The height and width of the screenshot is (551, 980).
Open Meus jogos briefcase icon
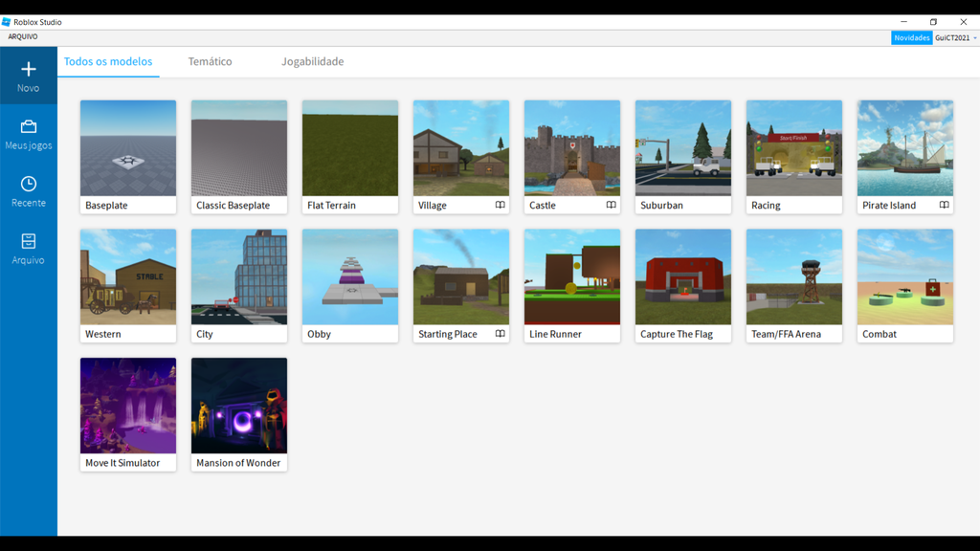[28, 127]
